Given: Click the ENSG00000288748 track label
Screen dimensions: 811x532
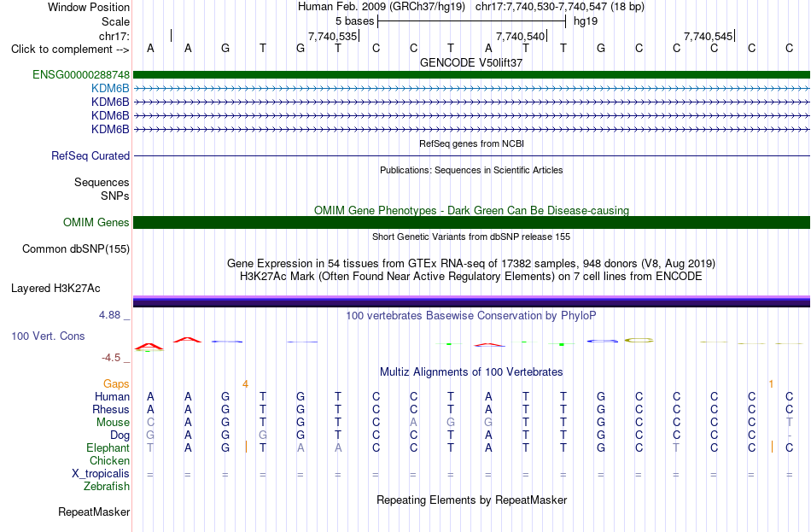Looking at the screenshot, I should click(x=81, y=74).
